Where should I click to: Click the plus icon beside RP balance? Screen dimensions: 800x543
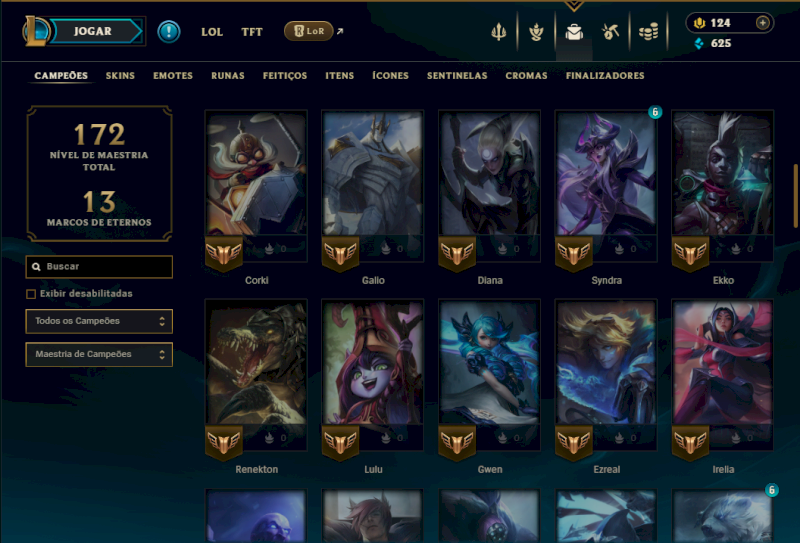point(762,23)
